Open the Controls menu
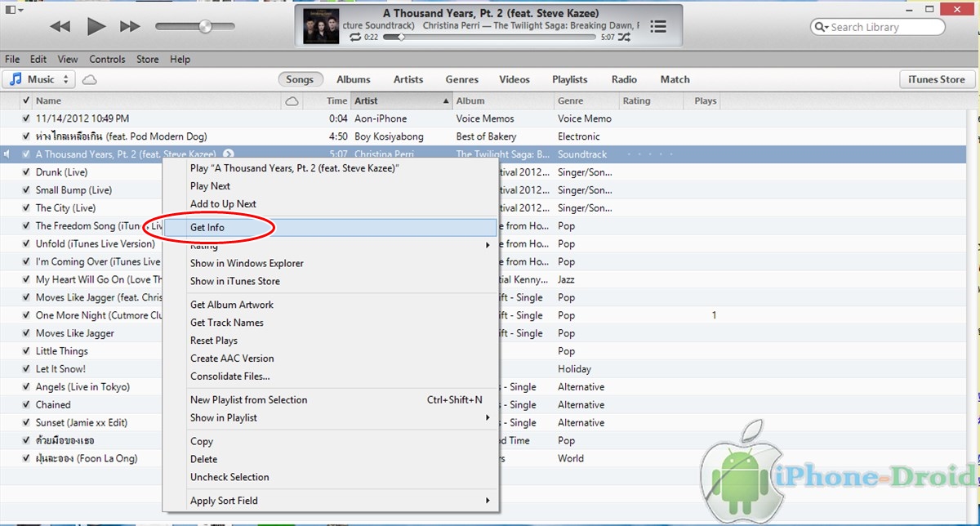 pos(107,59)
